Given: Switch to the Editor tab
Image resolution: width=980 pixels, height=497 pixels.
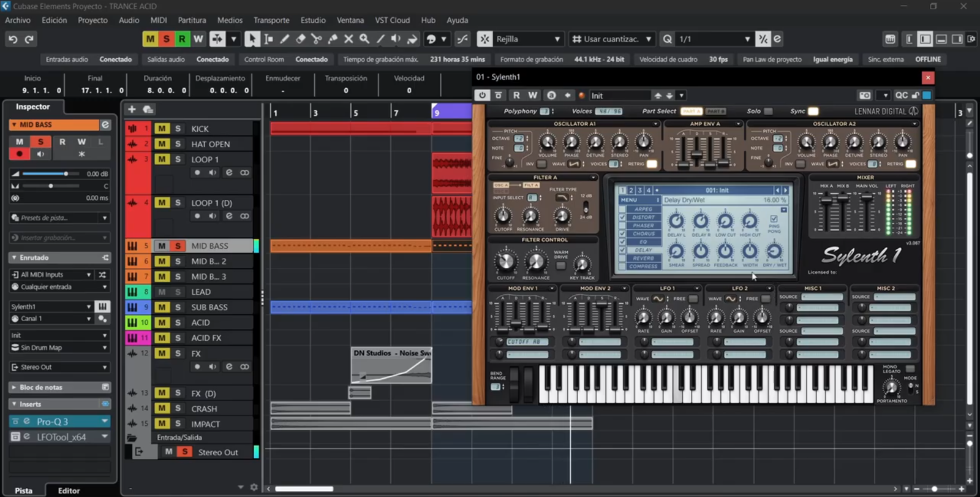Looking at the screenshot, I should (69, 490).
